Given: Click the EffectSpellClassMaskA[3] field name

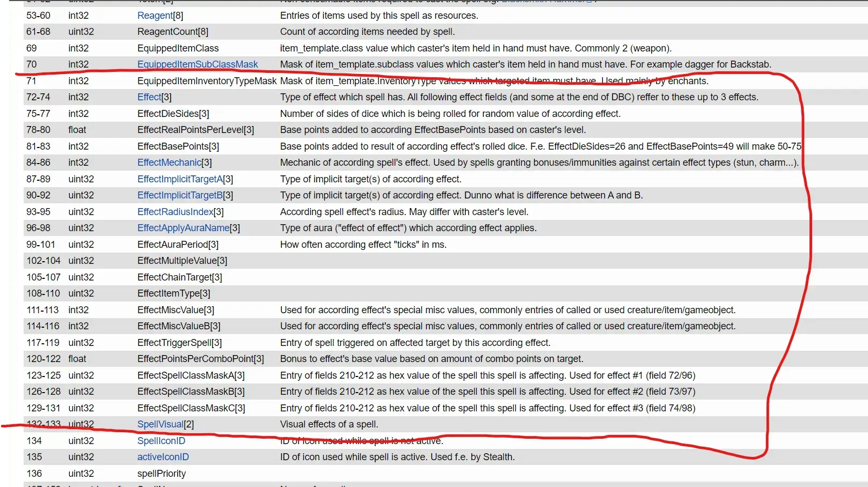Looking at the screenshot, I should 191,375.
